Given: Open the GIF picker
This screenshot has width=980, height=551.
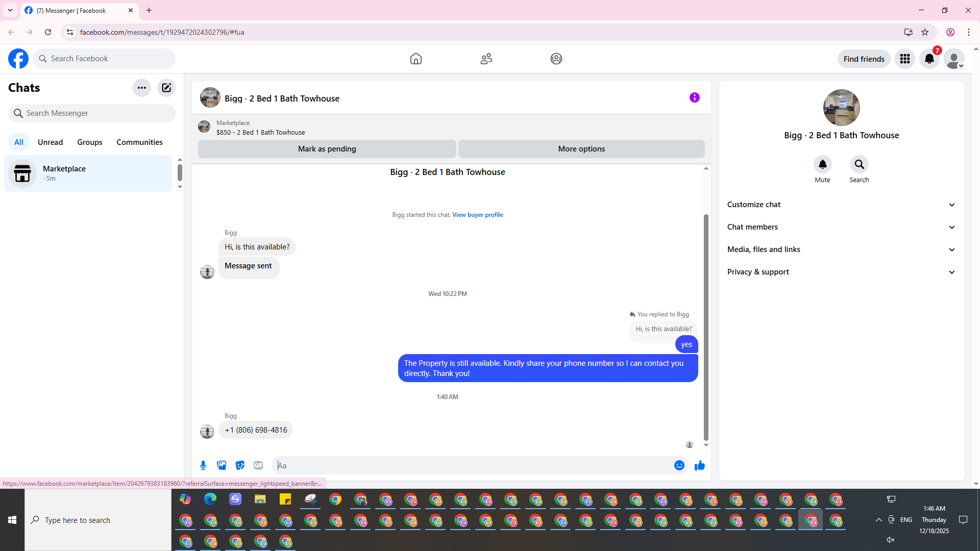Looking at the screenshot, I should [258, 465].
